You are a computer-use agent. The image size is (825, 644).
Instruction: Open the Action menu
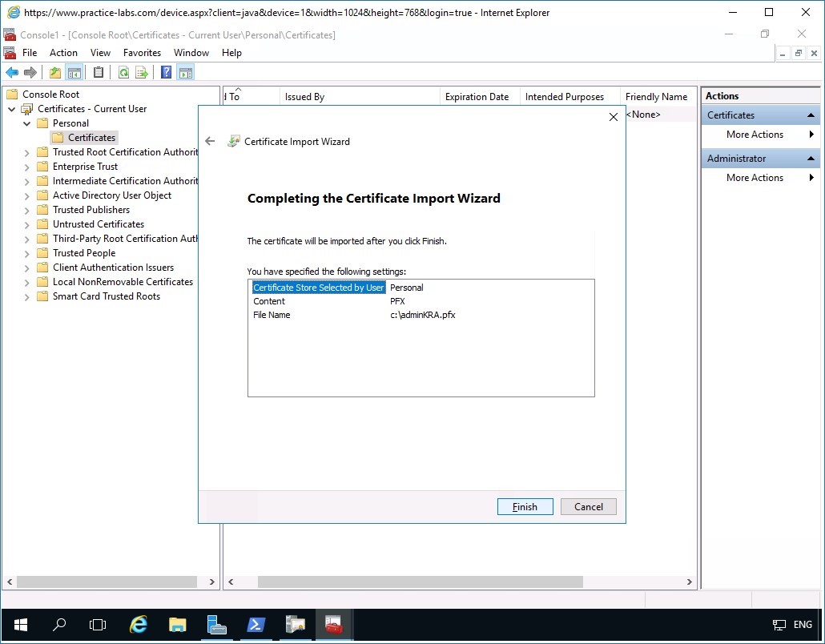click(63, 53)
